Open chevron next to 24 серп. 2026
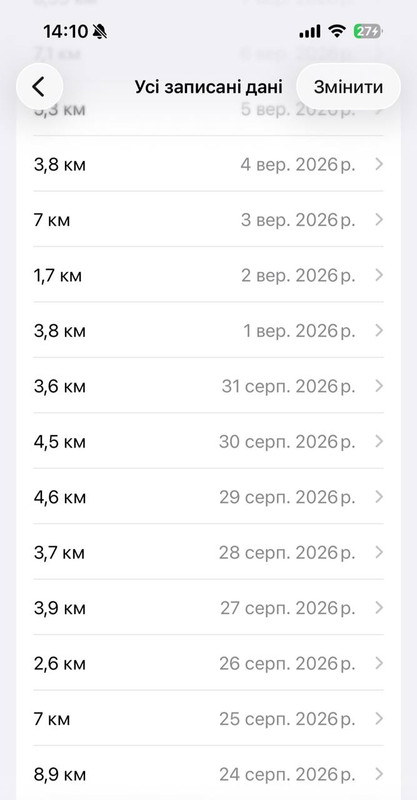This screenshot has width=417, height=800. point(379,774)
